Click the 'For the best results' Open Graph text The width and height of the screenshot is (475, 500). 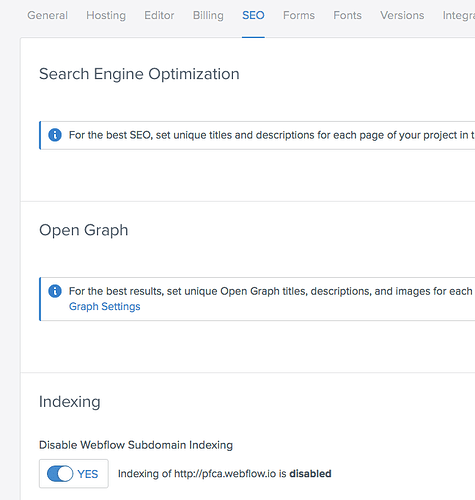tap(271, 291)
